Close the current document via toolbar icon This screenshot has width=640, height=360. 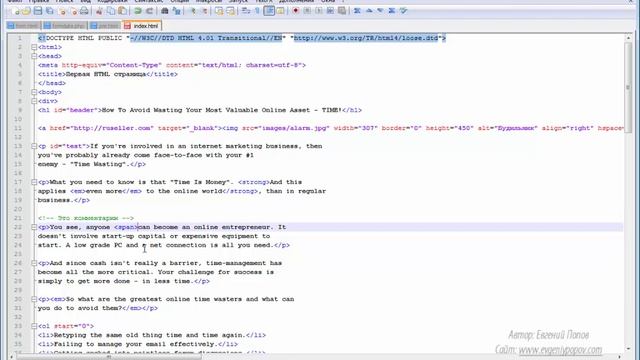click(62, 11)
